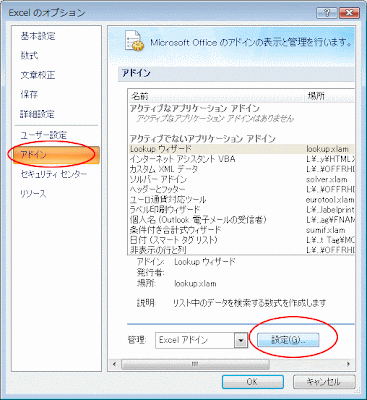Select the ラベル印刷ウィザード row

coord(242,210)
